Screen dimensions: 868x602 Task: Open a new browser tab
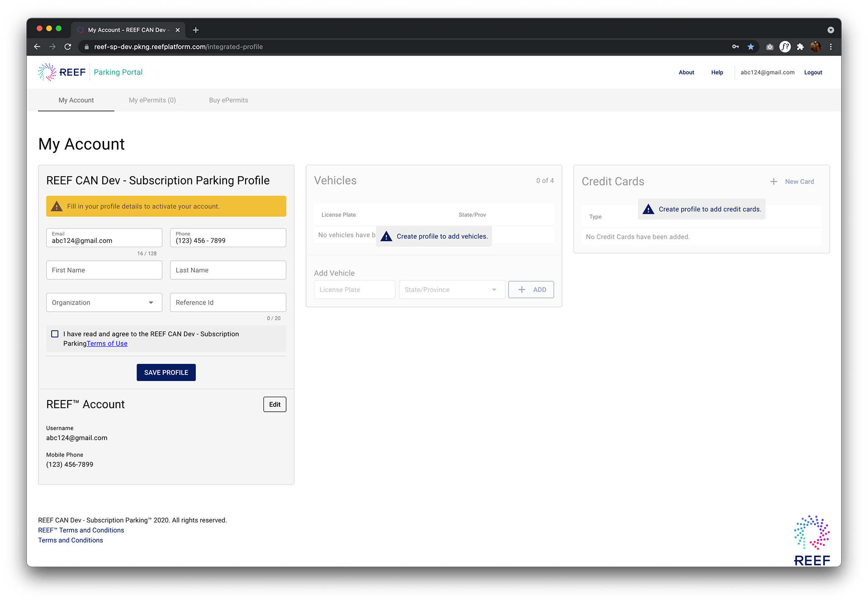click(x=196, y=30)
